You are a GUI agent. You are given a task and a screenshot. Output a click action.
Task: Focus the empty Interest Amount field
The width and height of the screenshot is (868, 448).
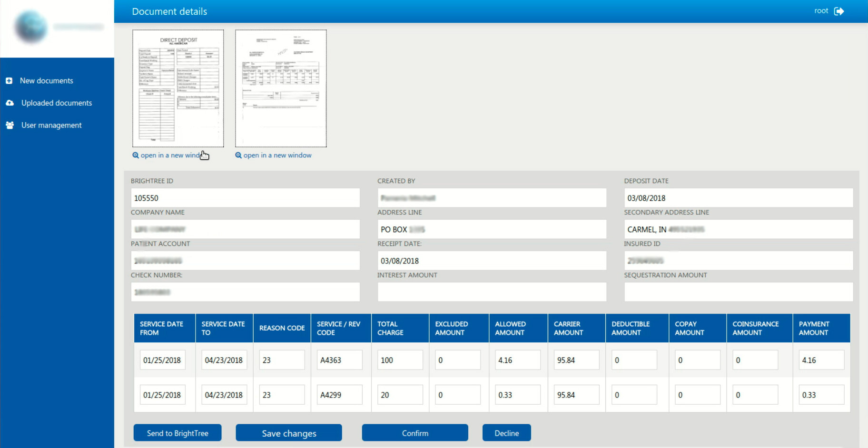(492, 292)
